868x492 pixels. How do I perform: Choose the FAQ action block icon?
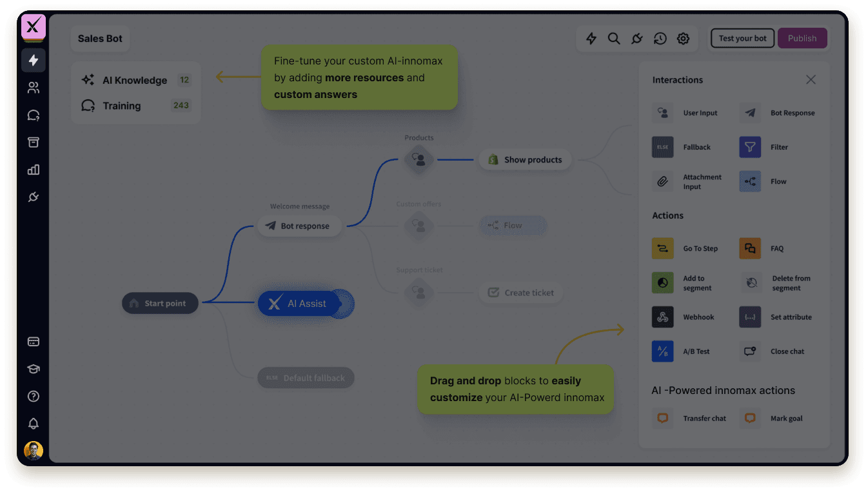[x=750, y=248]
